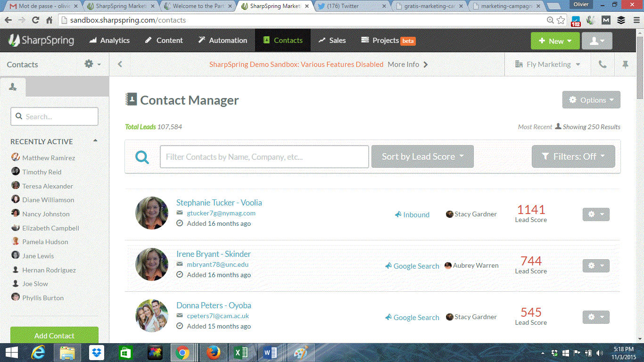Collapse the Recently Active section
644x362 pixels.
(95, 141)
